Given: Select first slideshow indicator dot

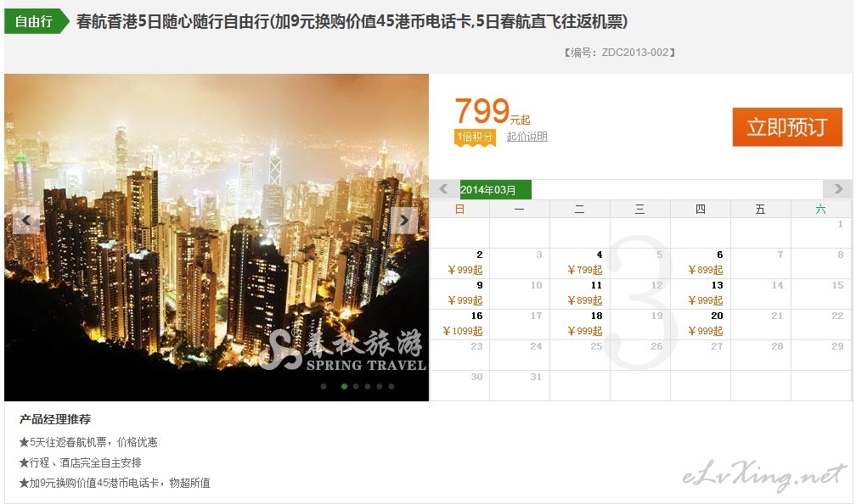Looking at the screenshot, I should (x=324, y=386).
